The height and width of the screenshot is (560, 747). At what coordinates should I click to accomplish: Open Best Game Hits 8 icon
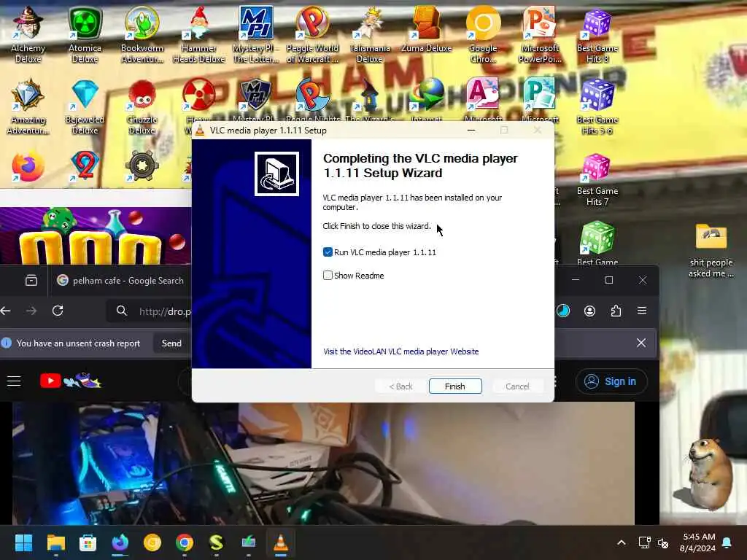tap(597, 35)
